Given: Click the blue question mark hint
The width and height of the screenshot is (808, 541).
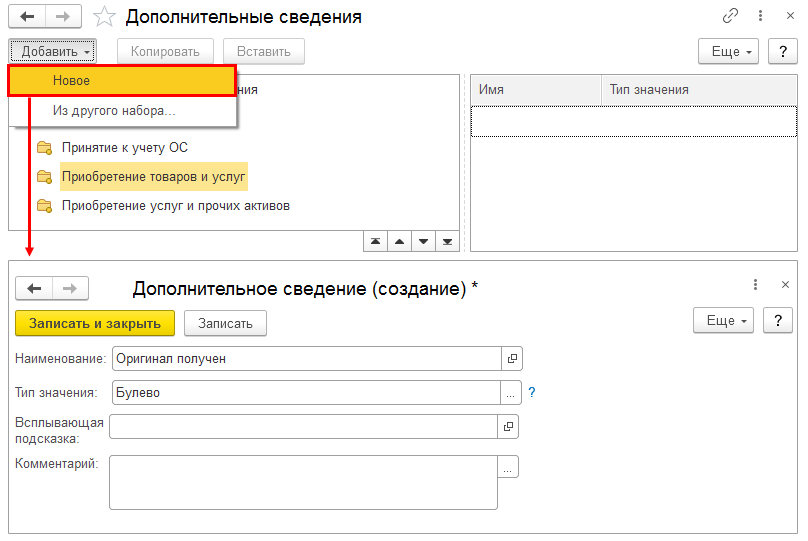Looking at the screenshot, I should [532, 393].
